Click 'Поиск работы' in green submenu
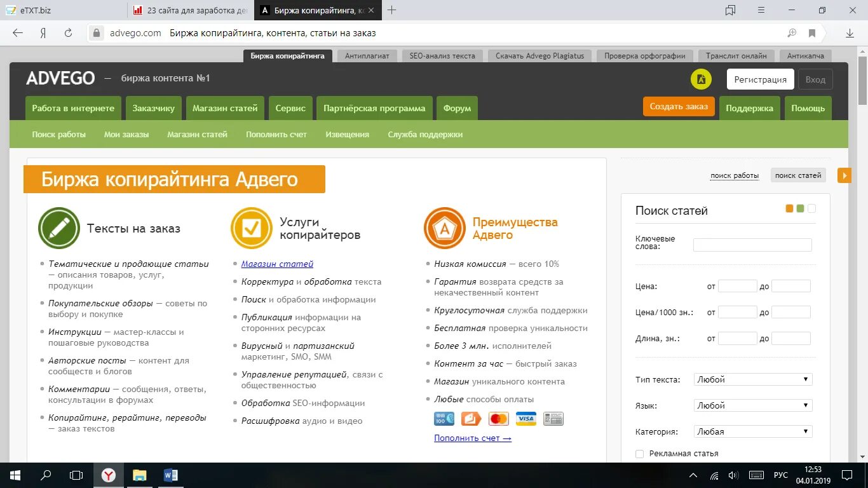 (x=59, y=135)
